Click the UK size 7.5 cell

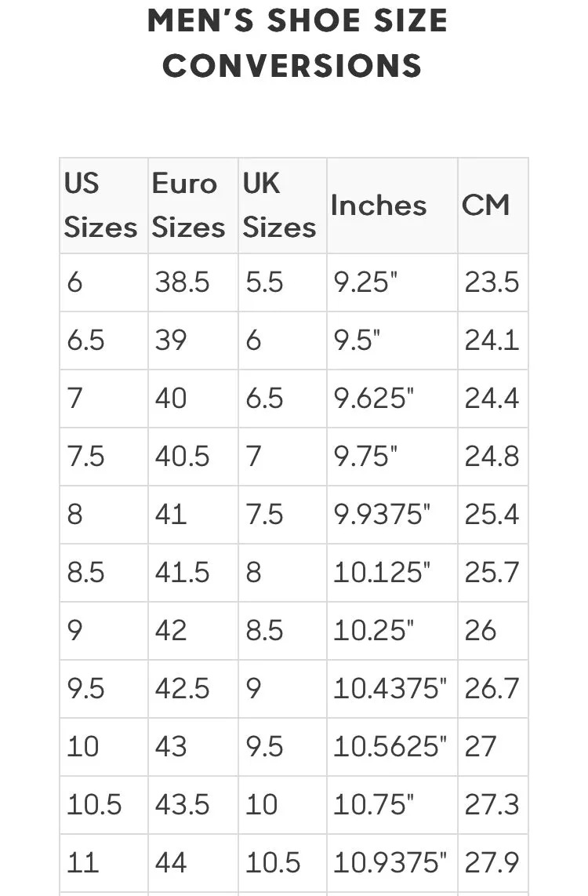[282, 515]
